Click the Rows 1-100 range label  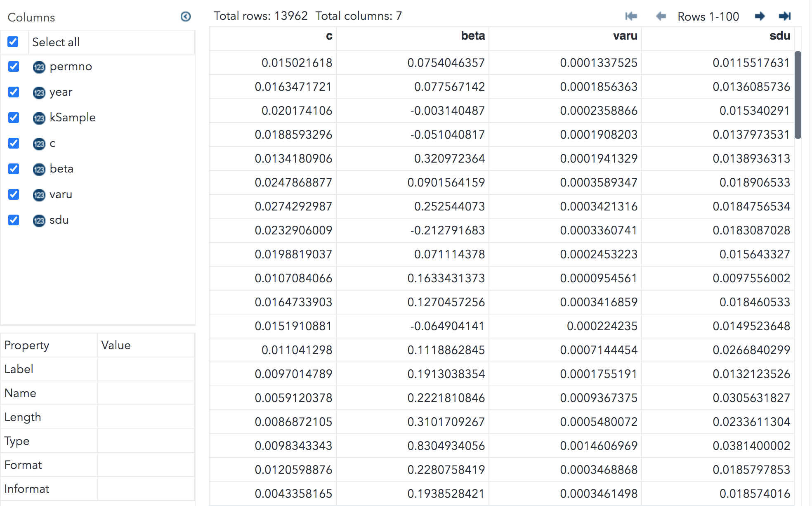click(x=708, y=17)
